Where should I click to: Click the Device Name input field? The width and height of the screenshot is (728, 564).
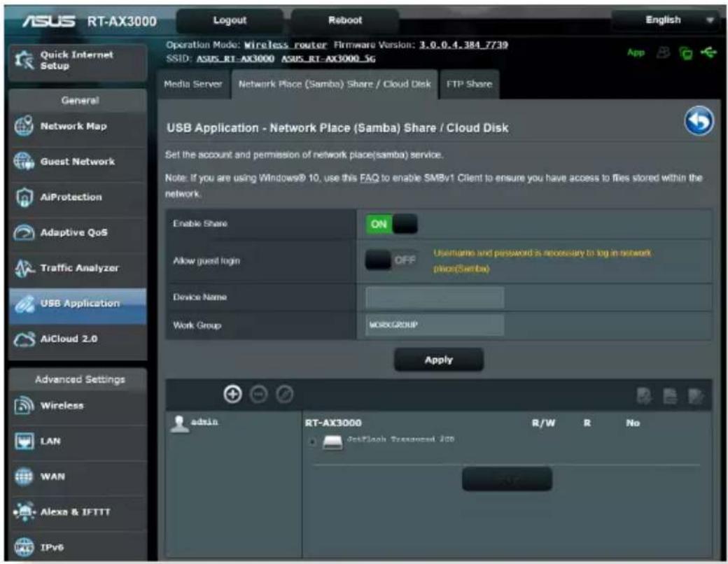(435, 297)
